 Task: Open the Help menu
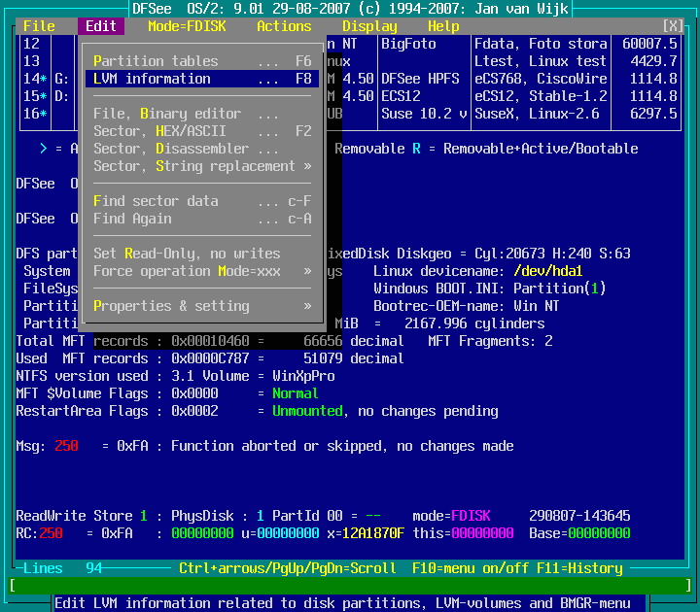pos(443,26)
